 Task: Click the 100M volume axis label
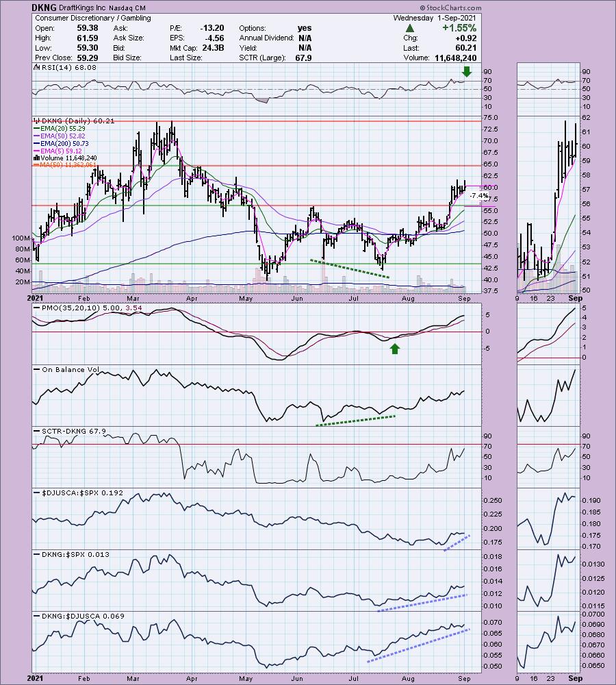21,238
